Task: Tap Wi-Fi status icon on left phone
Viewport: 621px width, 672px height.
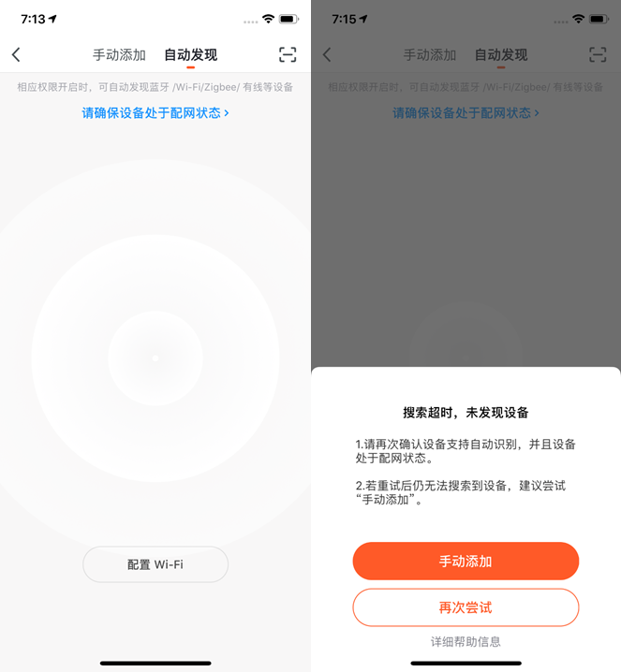Action: 269,19
